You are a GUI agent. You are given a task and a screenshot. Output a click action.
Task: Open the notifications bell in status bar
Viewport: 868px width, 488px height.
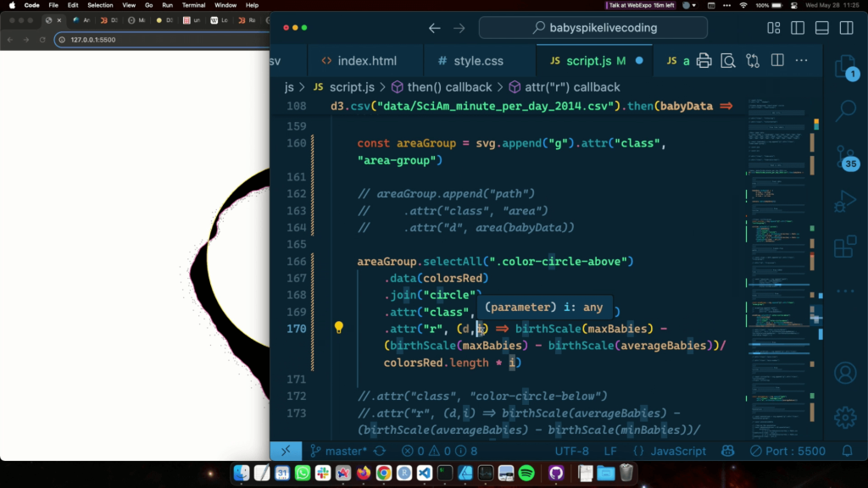tap(853, 452)
